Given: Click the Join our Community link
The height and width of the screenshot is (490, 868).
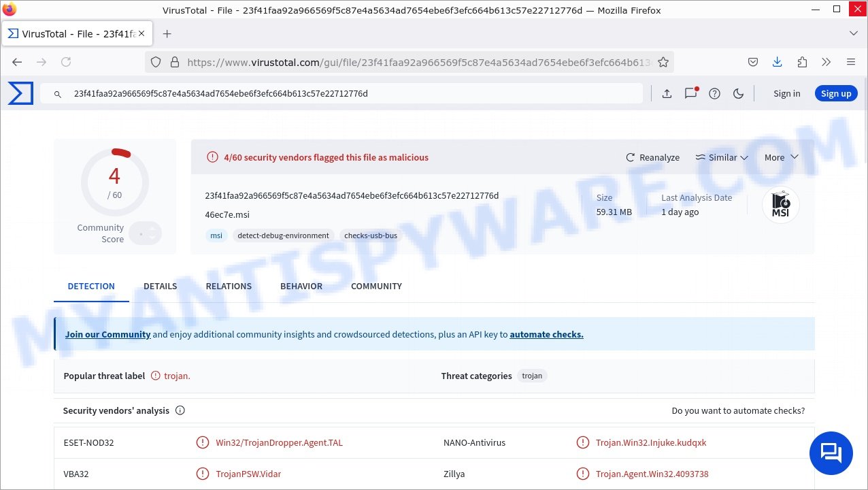Looking at the screenshot, I should [x=107, y=334].
